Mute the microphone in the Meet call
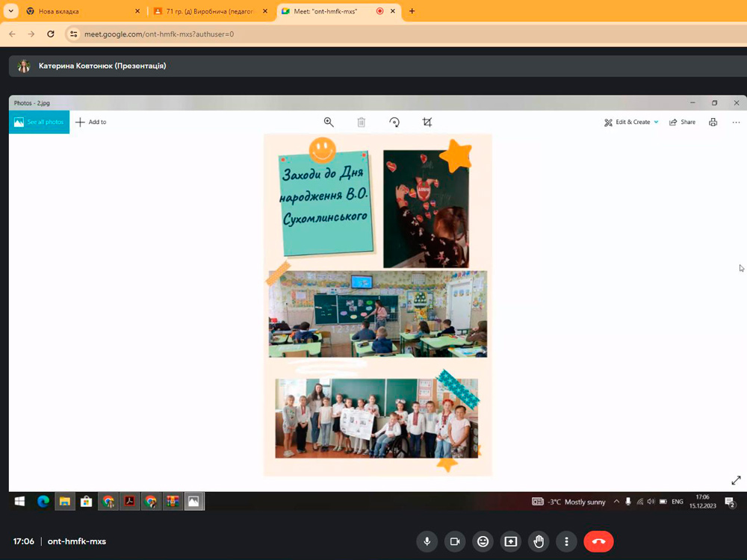 (427, 541)
